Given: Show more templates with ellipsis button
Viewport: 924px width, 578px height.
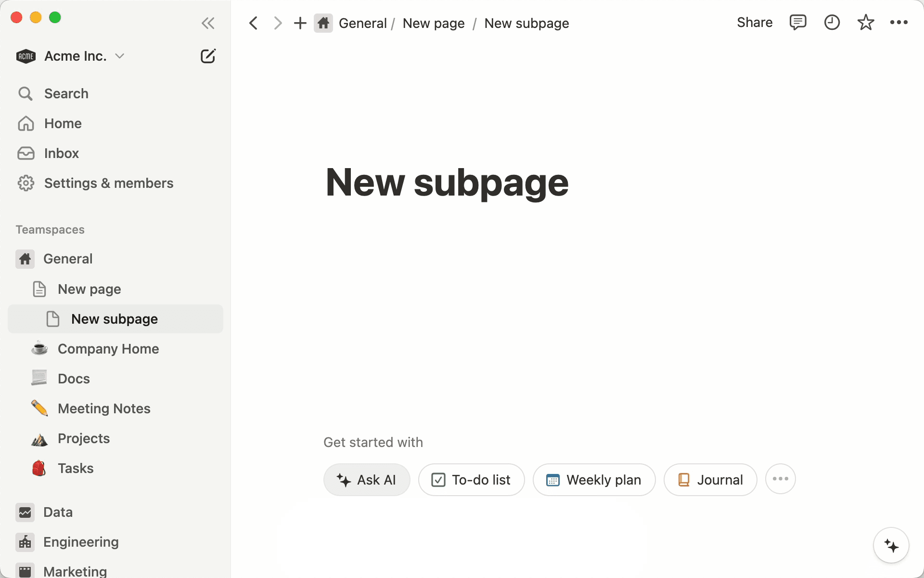Looking at the screenshot, I should 781,479.
